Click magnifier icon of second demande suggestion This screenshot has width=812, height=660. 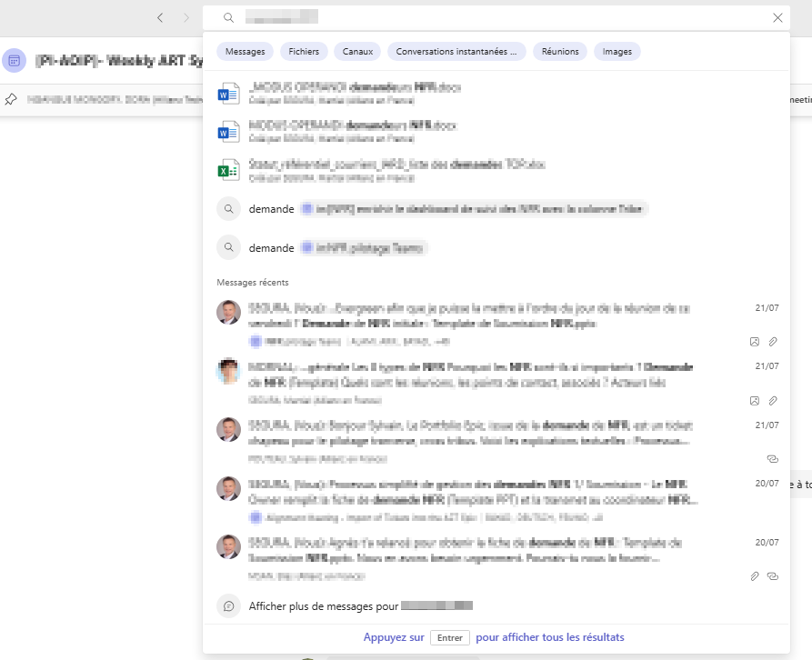point(228,247)
